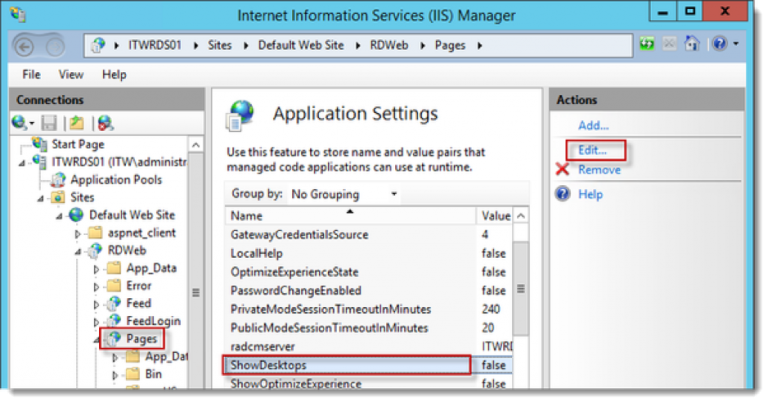Click the Help link in Actions pane
This screenshot has width=768, height=402.
click(x=590, y=194)
